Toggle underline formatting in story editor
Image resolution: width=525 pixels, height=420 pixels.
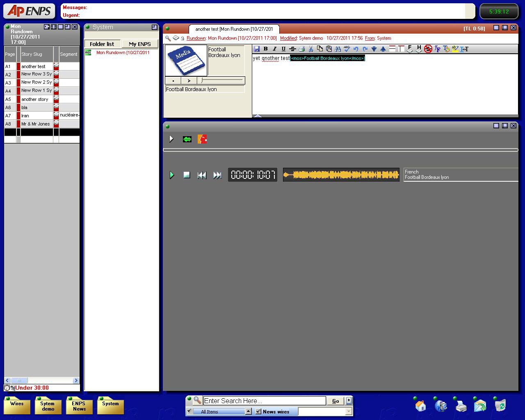[x=283, y=49]
